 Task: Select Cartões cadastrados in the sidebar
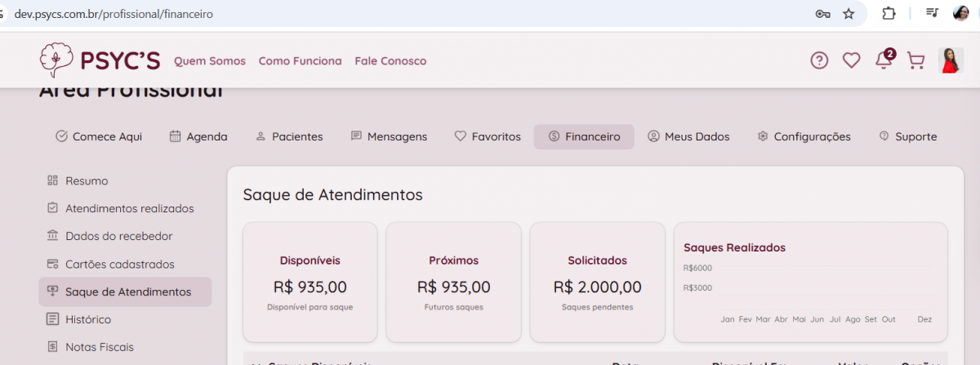point(119,264)
